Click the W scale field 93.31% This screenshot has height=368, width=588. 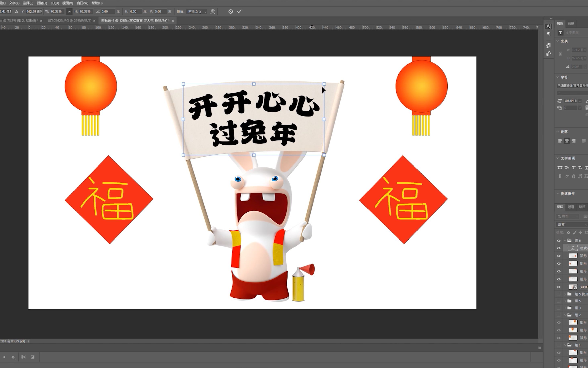coord(57,11)
